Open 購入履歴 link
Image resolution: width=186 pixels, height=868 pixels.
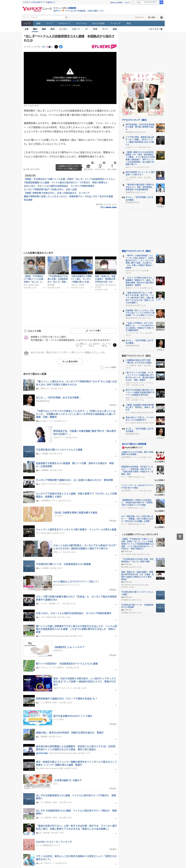152,18
